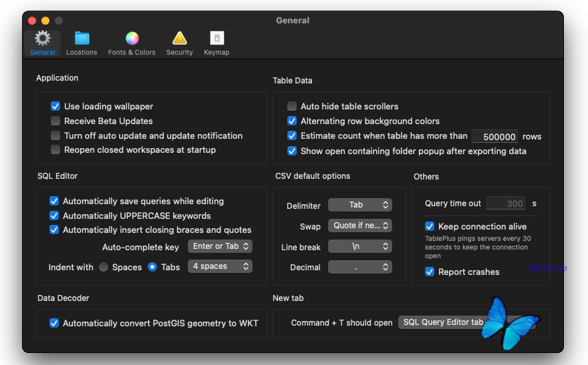Screen dimensions: 588x365
Task: Open the Security warning triangle icon
Action: point(179,39)
